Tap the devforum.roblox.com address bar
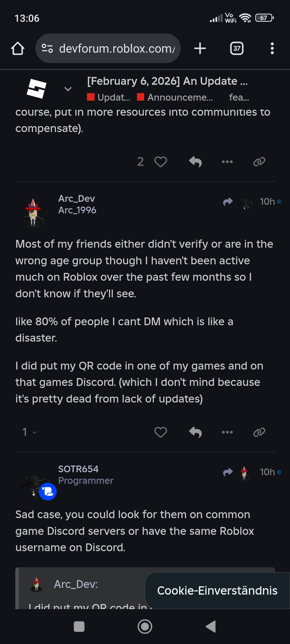 tap(117, 49)
